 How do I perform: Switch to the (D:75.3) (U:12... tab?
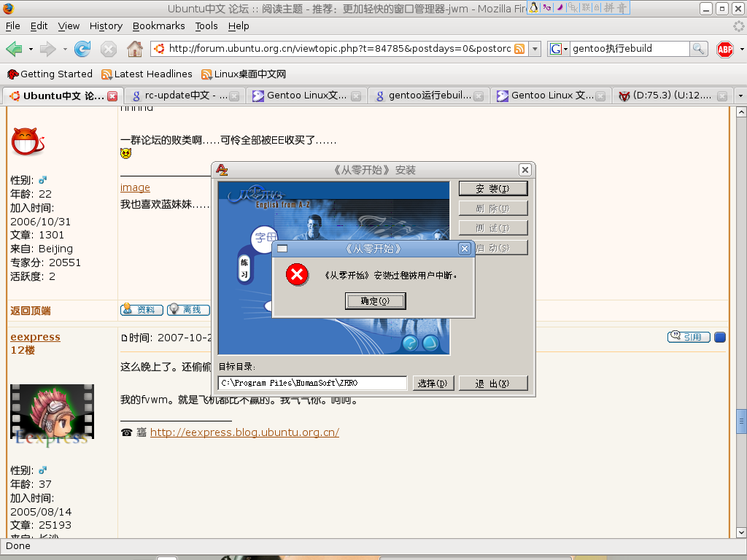(671, 96)
